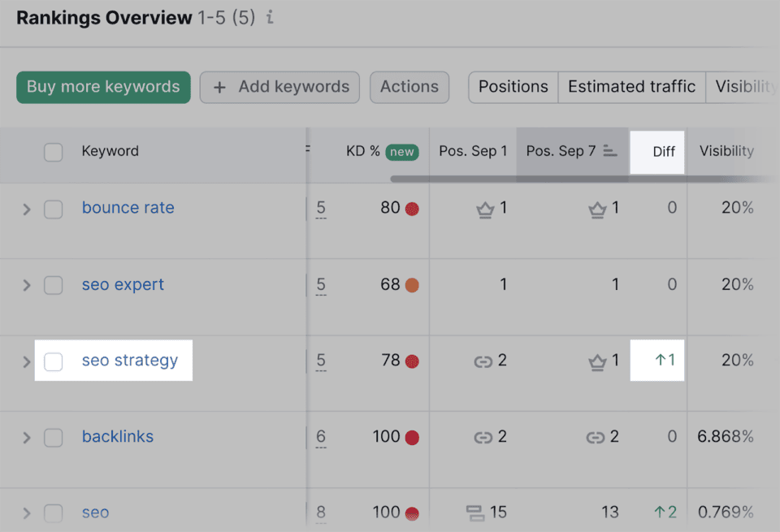This screenshot has width=780, height=532.
Task: Select the seo strategy row checkbox
Action: pos(54,361)
